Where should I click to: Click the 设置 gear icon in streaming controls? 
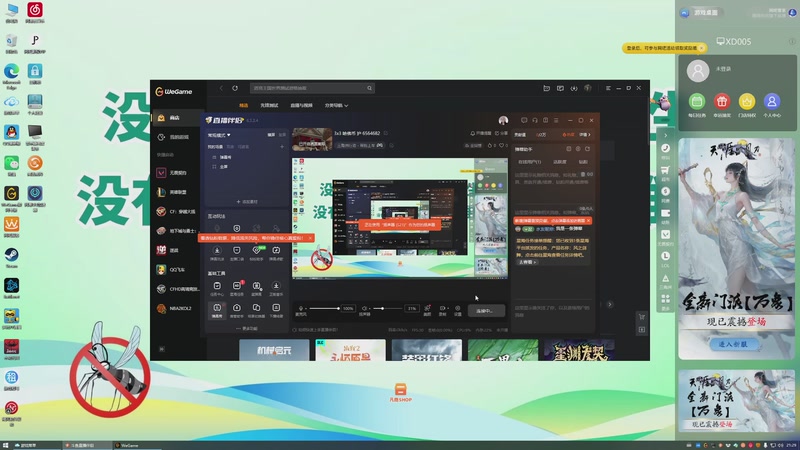458,310
